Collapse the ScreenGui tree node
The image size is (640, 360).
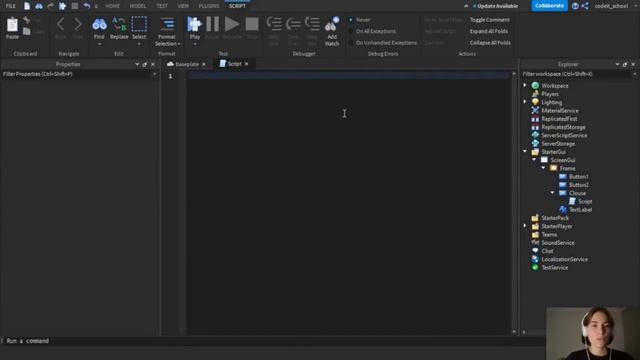tap(534, 160)
